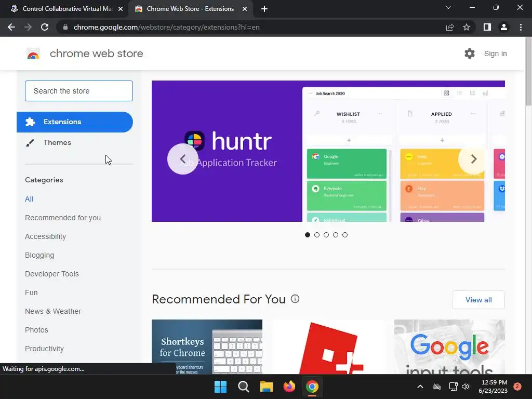Show previous carousel slide
This screenshot has width=532, height=399.
(x=183, y=159)
